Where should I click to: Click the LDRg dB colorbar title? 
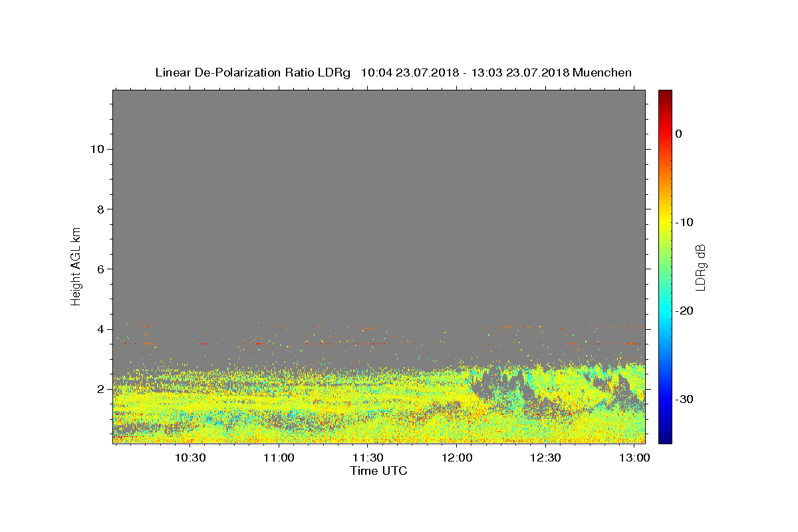700,267
